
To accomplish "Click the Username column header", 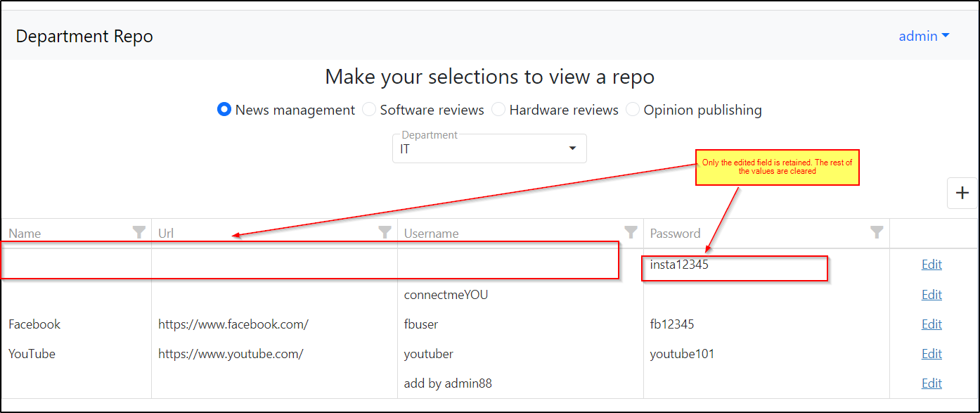I will 431,234.
